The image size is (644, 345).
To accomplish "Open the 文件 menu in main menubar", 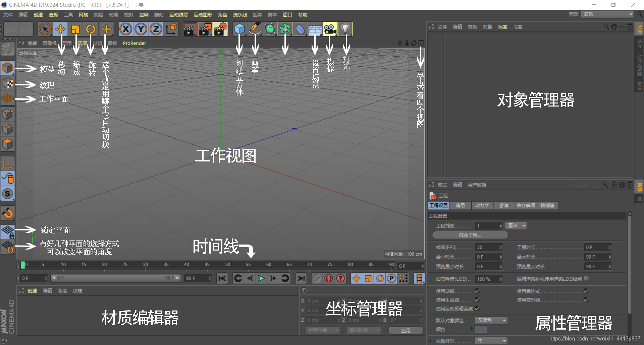I will click(x=8, y=15).
